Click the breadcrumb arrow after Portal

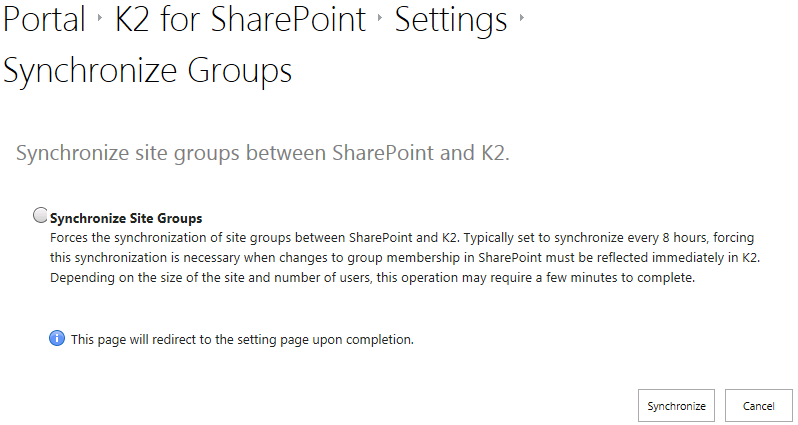100,18
